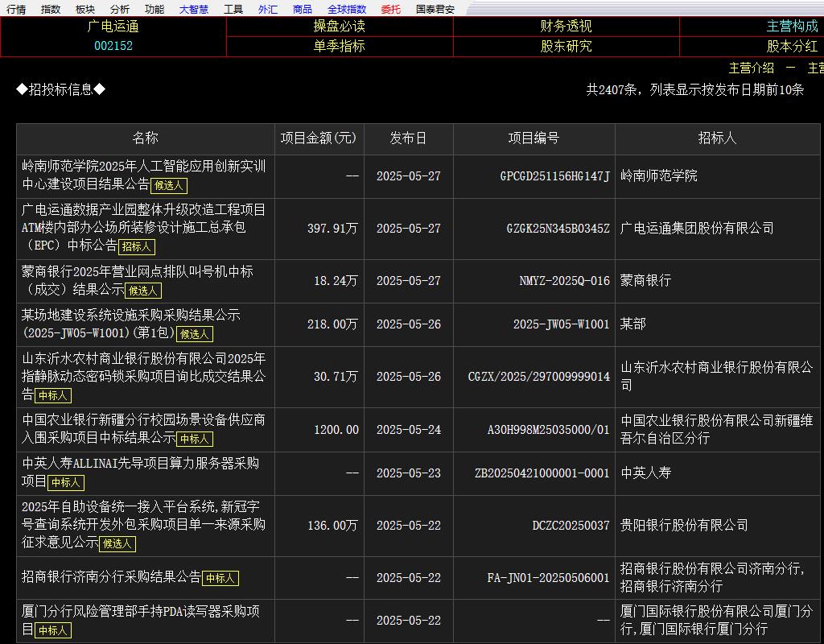Click project number FA-JN01-20250506001
This screenshot has width=824, height=644.
pyautogui.click(x=549, y=578)
